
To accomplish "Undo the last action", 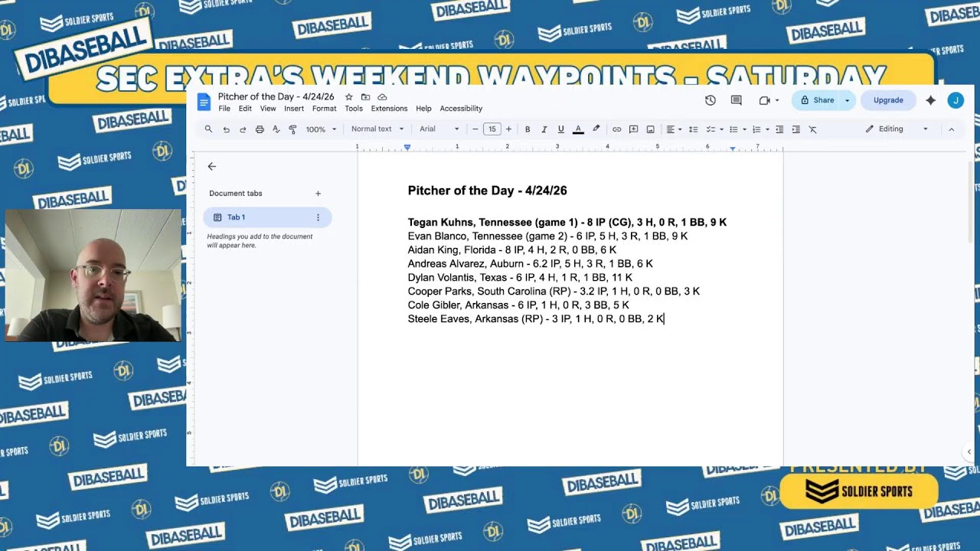I will coord(226,129).
